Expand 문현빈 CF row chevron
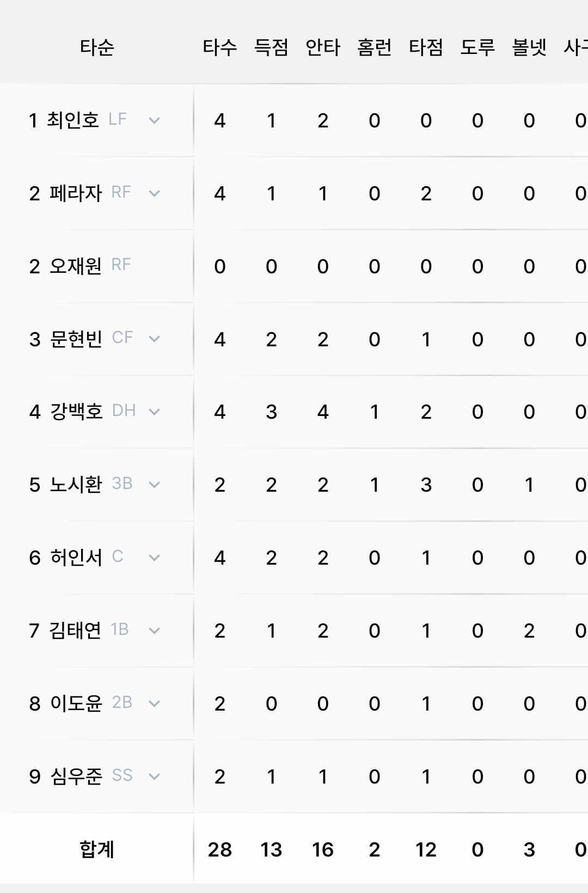This screenshot has width=588, height=893. click(155, 339)
